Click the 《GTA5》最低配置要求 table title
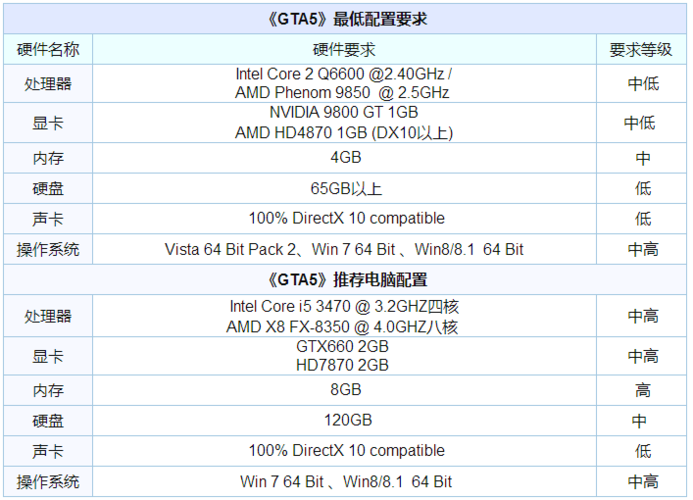Image resolution: width=693 pixels, height=500 pixels. pos(344,19)
